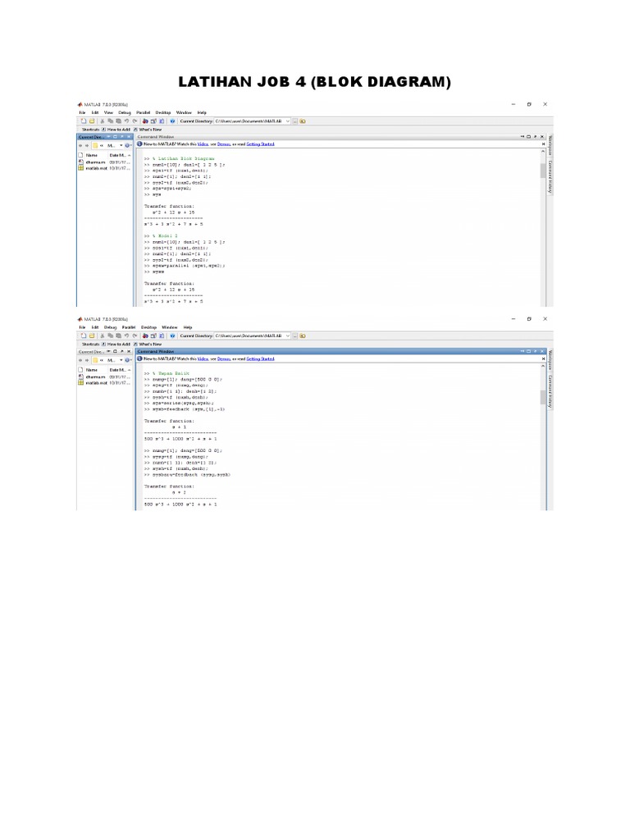
Task: Open Edit menu in Umpan Balik window
Action: tap(95, 327)
